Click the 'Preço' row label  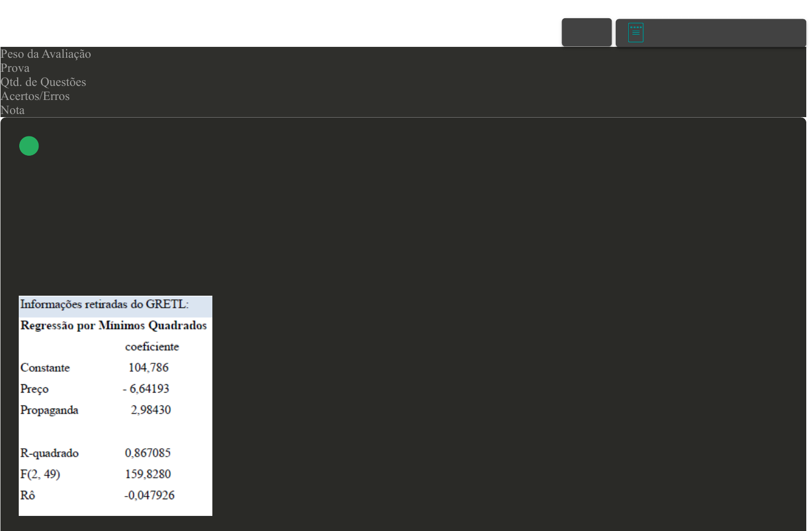point(34,389)
